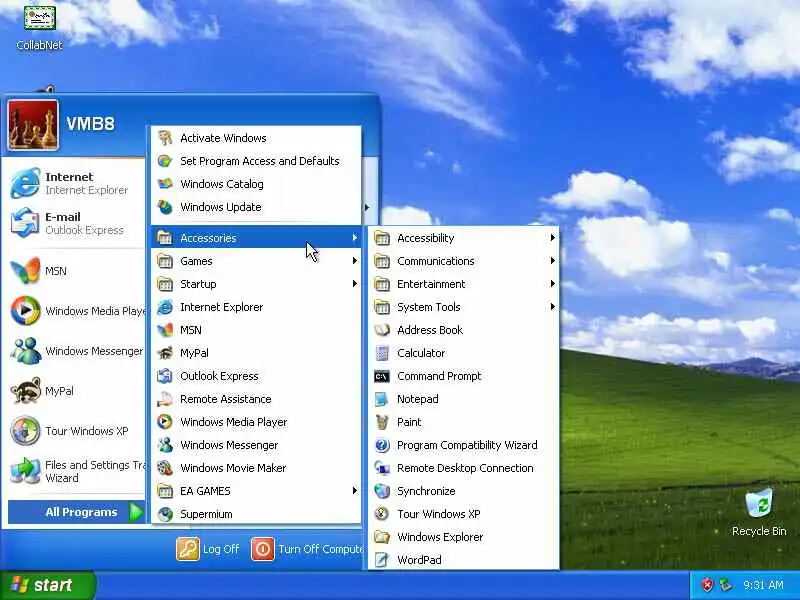Choose Tour Windows XP in Accessories submenu
Image resolution: width=800 pixels, height=600 pixels.
coord(463,514)
